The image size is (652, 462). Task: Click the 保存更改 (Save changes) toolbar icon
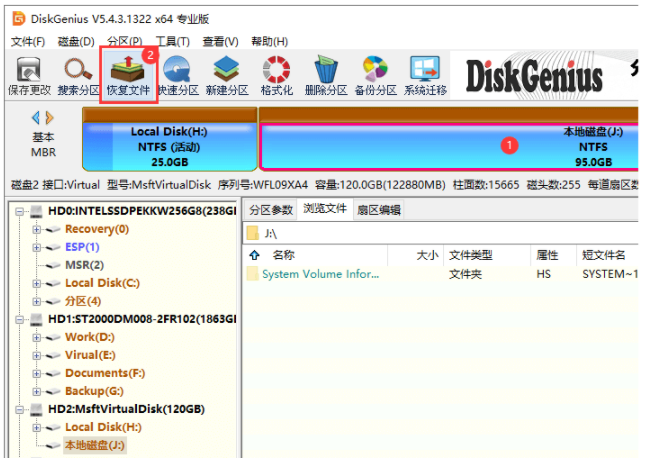[29, 69]
